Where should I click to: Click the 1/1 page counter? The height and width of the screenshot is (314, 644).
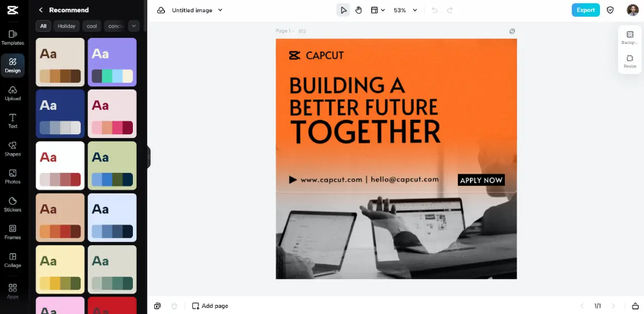598,306
